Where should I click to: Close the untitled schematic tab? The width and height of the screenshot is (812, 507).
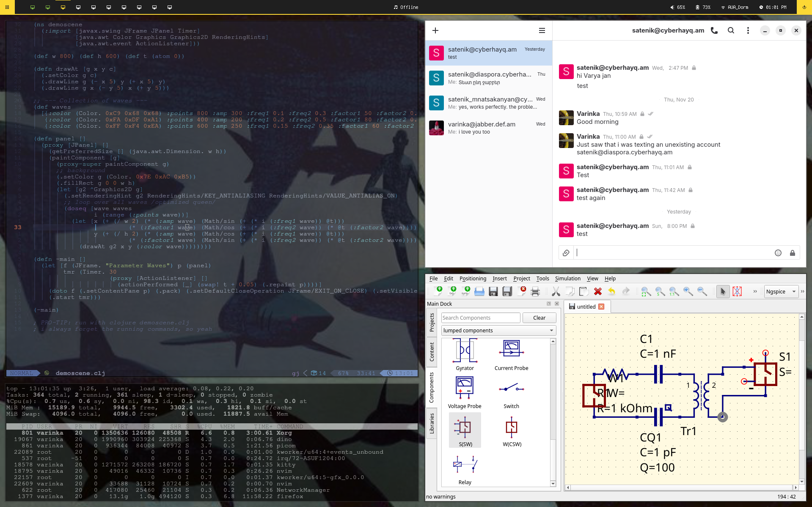(601, 307)
